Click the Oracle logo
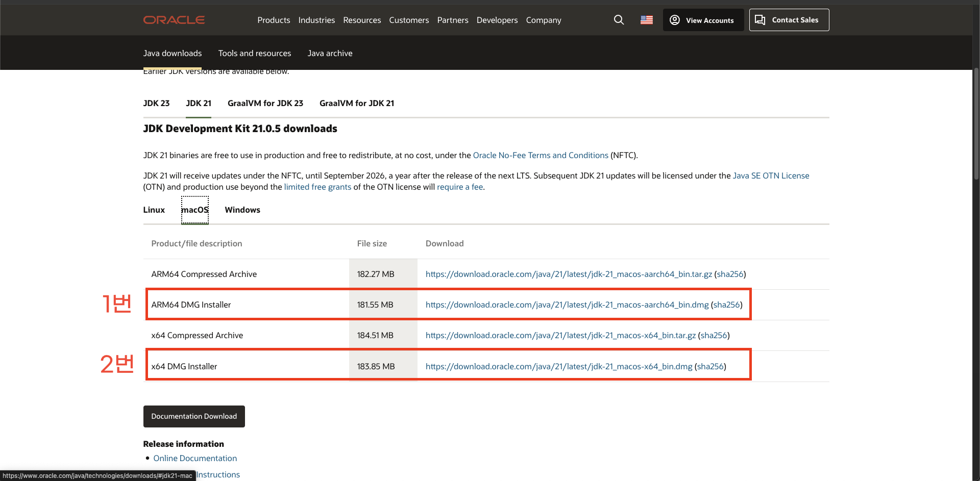980x481 pixels. (174, 20)
